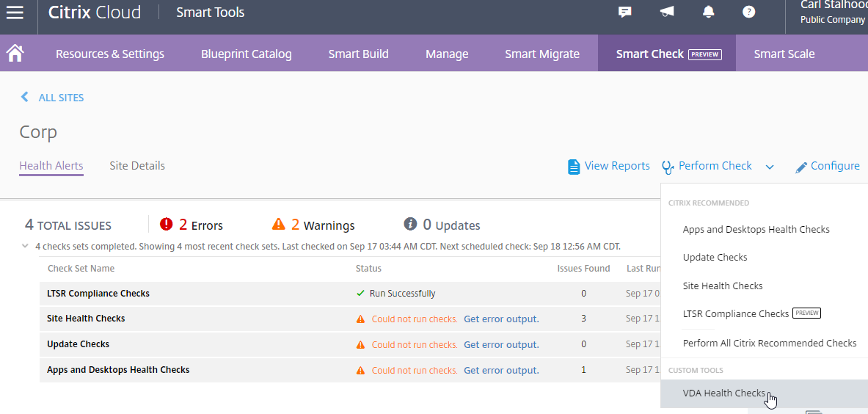Click the Smart Tools header title

click(x=211, y=12)
